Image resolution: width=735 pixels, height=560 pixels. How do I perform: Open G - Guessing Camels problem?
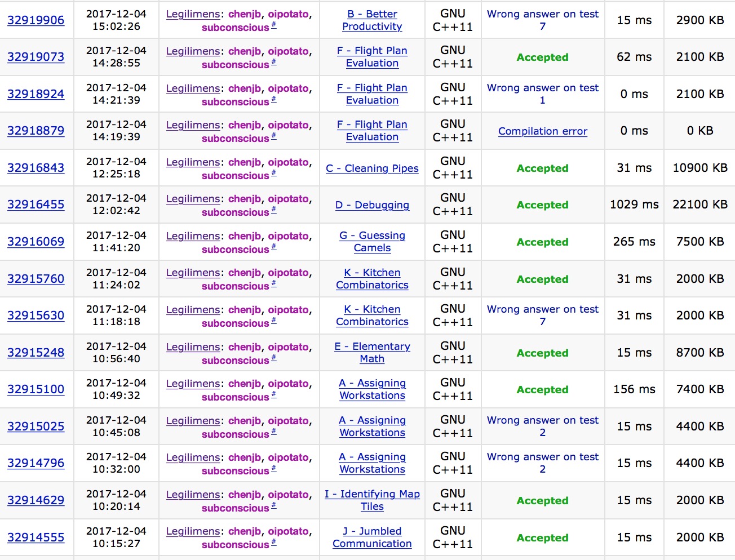tap(372, 242)
